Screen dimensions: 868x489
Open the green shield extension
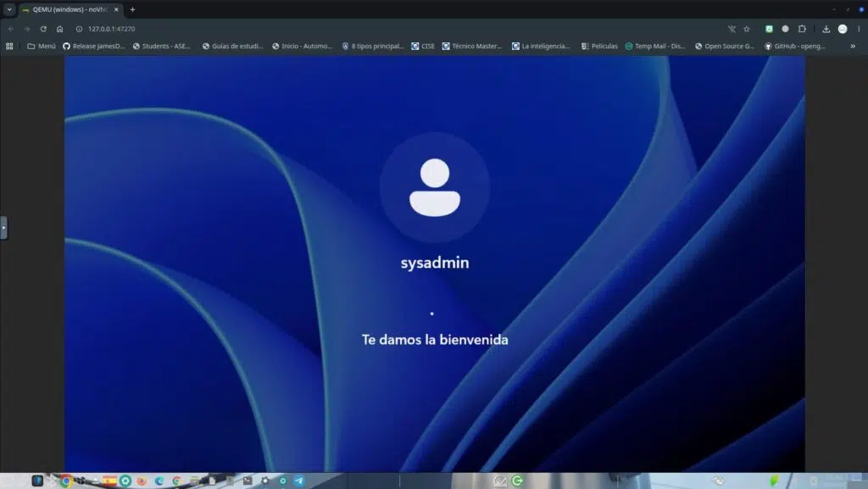tap(769, 29)
